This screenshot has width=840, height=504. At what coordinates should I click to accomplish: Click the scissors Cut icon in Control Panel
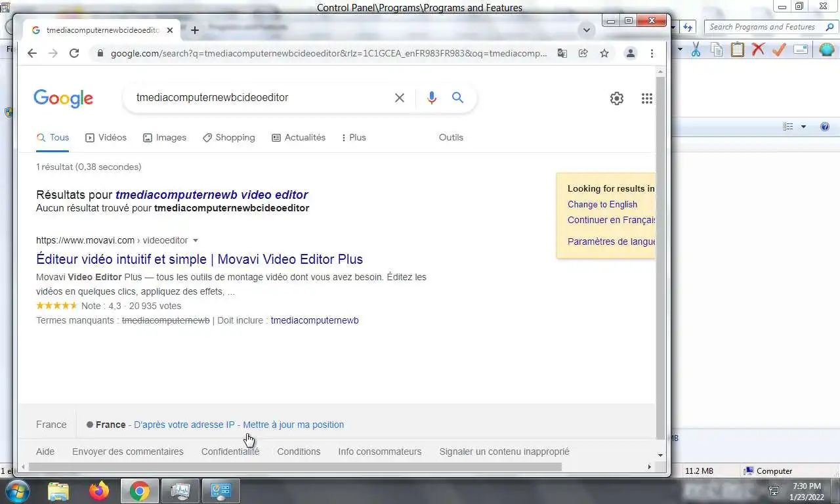coord(696,49)
